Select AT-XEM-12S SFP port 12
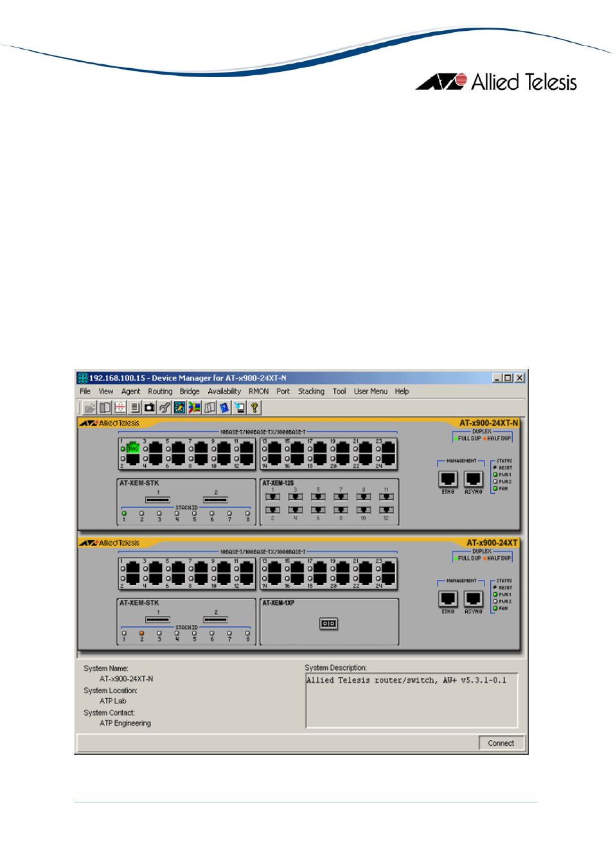The width and height of the screenshot is (613, 868). (x=386, y=510)
